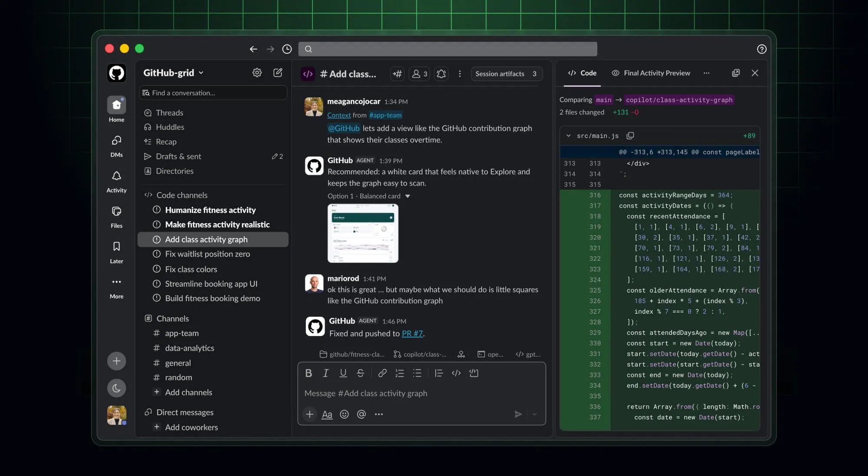The width and height of the screenshot is (868, 476).
Task: Open the emoji picker
Action: tap(344, 414)
